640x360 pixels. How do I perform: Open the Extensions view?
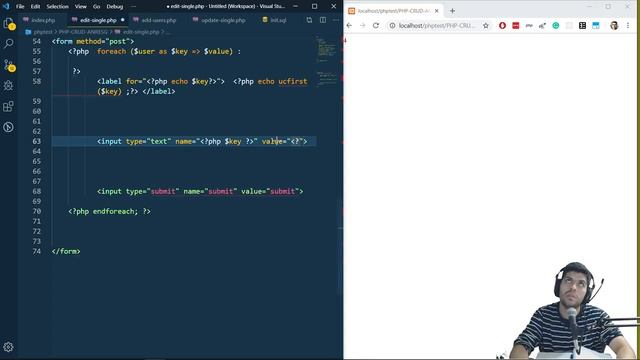[x=9, y=107]
